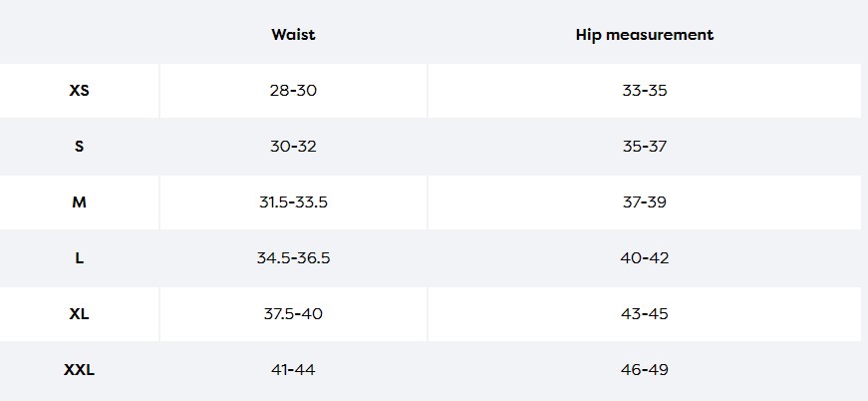This screenshot has width=868, height=401.
Task: Click the 46-49 hip measurement cell
Action: (644, 369)
